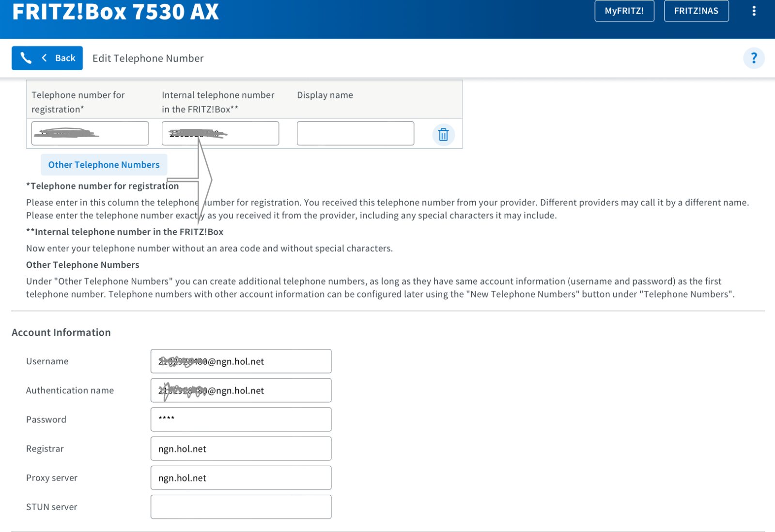Click the Account Information heading
Viewport: 775px width, 532px height.
point(61,332)
